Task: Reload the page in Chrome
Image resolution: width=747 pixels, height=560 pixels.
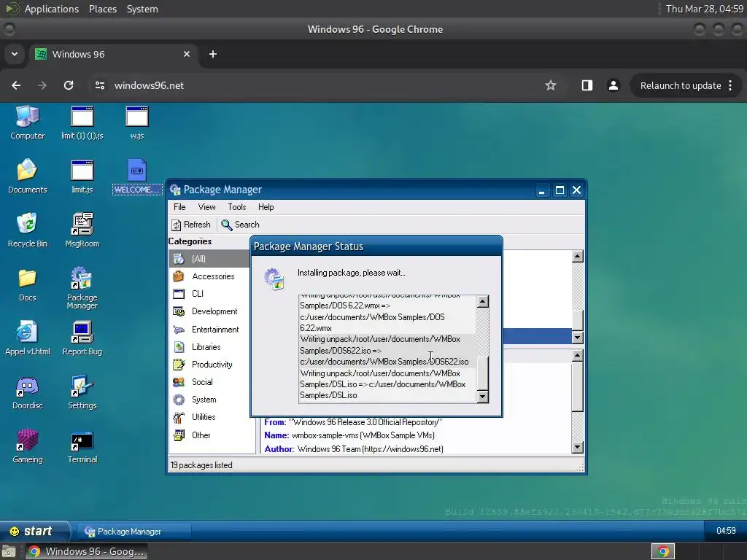Action: point(69,86)
